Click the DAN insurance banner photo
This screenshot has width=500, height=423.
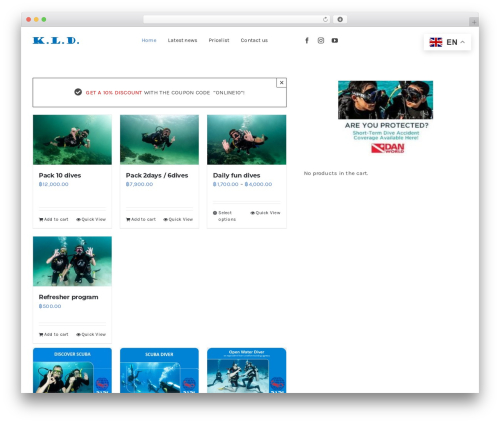click(386, 100)
